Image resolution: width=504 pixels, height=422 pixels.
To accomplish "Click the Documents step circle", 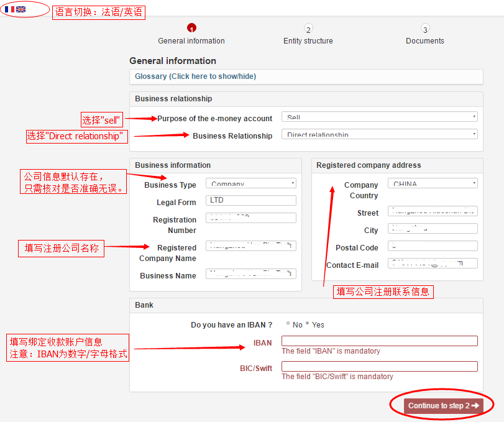I will [x=424, y=29].
